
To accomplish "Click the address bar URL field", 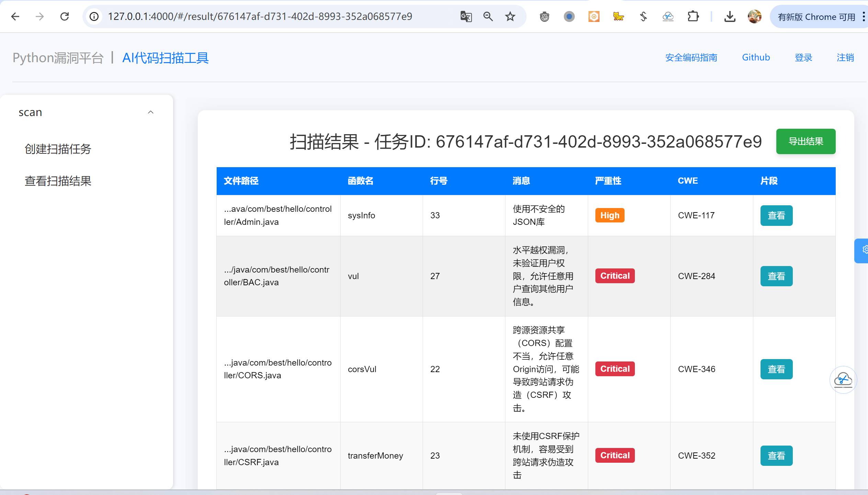I will [260, 16].
